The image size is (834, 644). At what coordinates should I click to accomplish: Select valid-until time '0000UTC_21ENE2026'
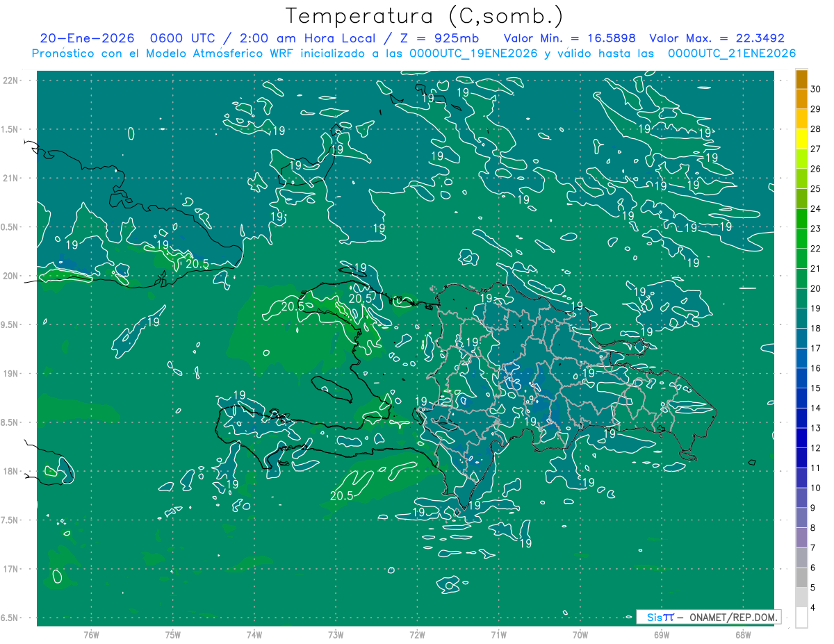[x=732, y=53]
